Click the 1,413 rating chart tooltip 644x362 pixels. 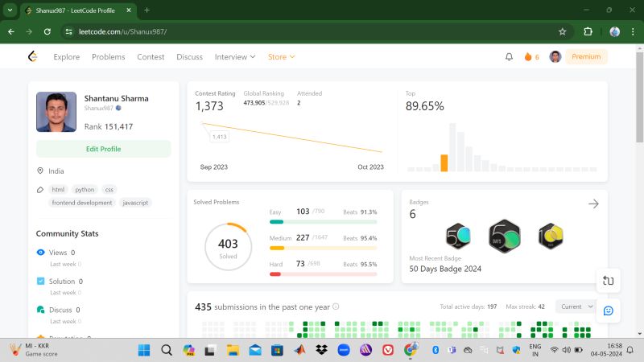pyautogui.click(x=219, y=137)
